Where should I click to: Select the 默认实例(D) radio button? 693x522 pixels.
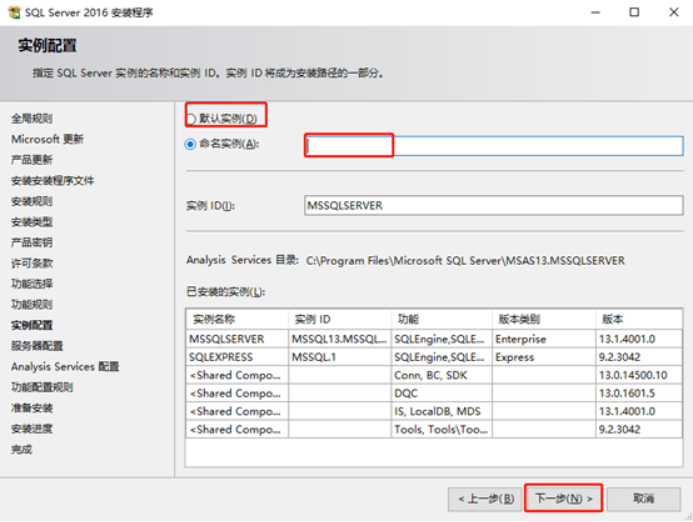191,119
